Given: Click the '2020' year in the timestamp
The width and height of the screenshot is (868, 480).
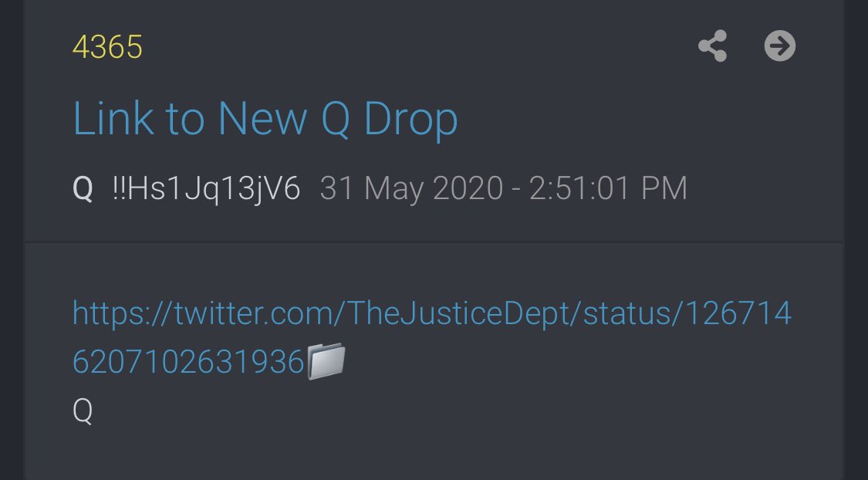Looking at the screenshot, I should click(468, 189).
